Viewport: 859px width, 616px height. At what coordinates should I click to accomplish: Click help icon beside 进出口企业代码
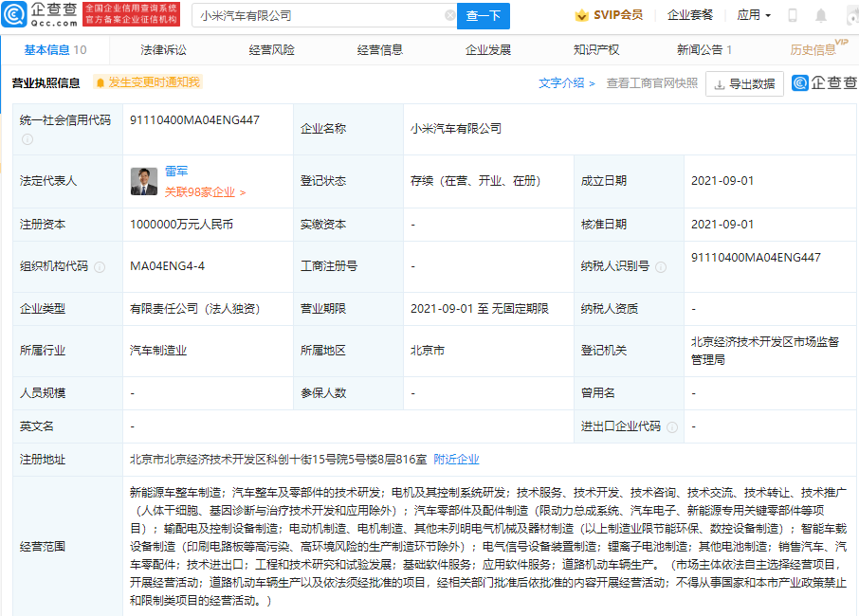tap(671, 426)
